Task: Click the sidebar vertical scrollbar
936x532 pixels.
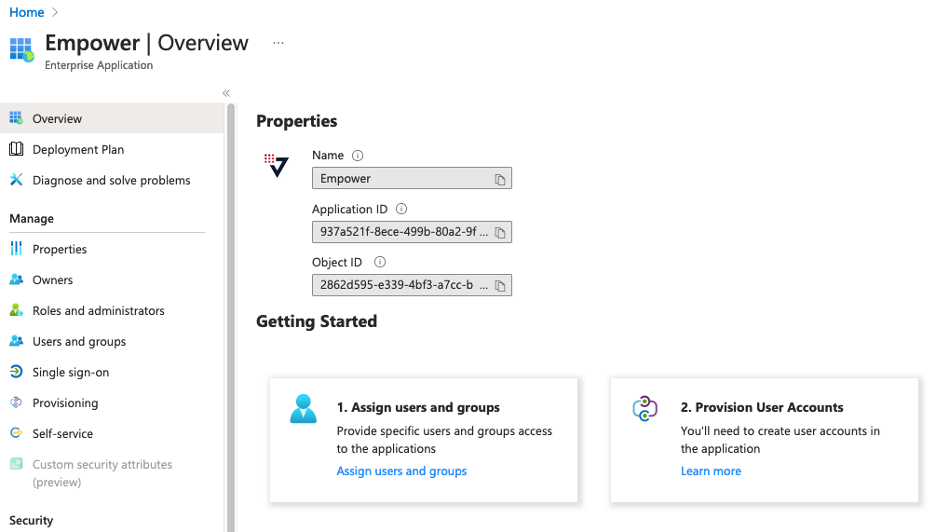Action: pyautogui.click(x=230, y=316)
